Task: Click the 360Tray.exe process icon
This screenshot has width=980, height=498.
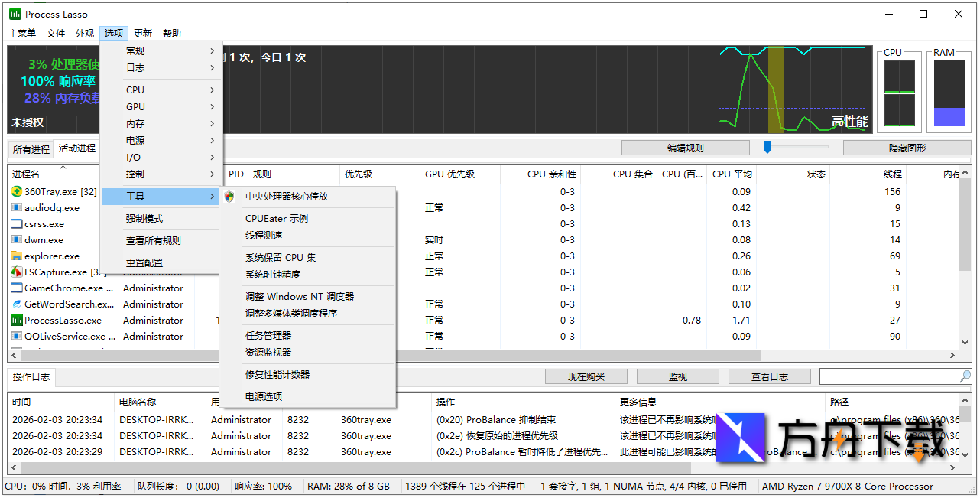Action: click(17, 192)
